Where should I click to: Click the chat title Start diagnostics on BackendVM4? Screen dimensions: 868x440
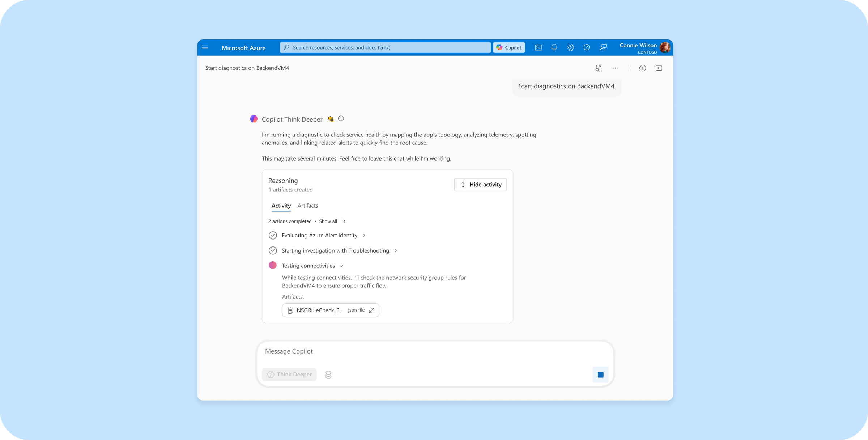[x=247, y=68]
